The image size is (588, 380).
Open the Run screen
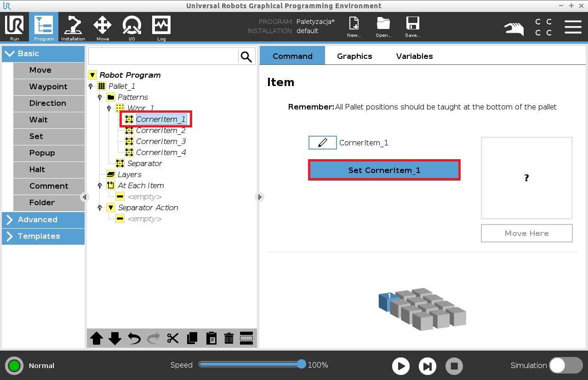(x=14, y=28)
